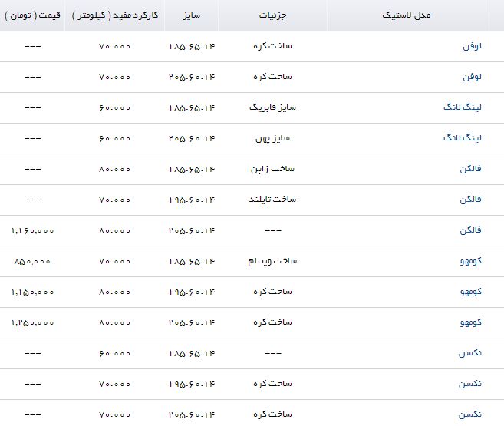Open the لینگ لانگ link beside سایز پهن
Viewport: 504px width, 426px height.
pyautogui.click(x=463, y=138)
